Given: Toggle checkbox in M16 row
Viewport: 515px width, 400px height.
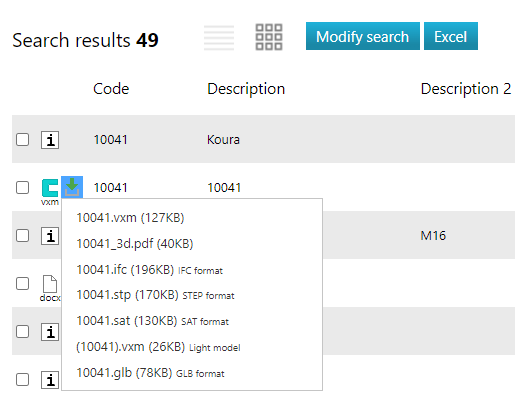Looking at the screenshot, I should (22, 236).
